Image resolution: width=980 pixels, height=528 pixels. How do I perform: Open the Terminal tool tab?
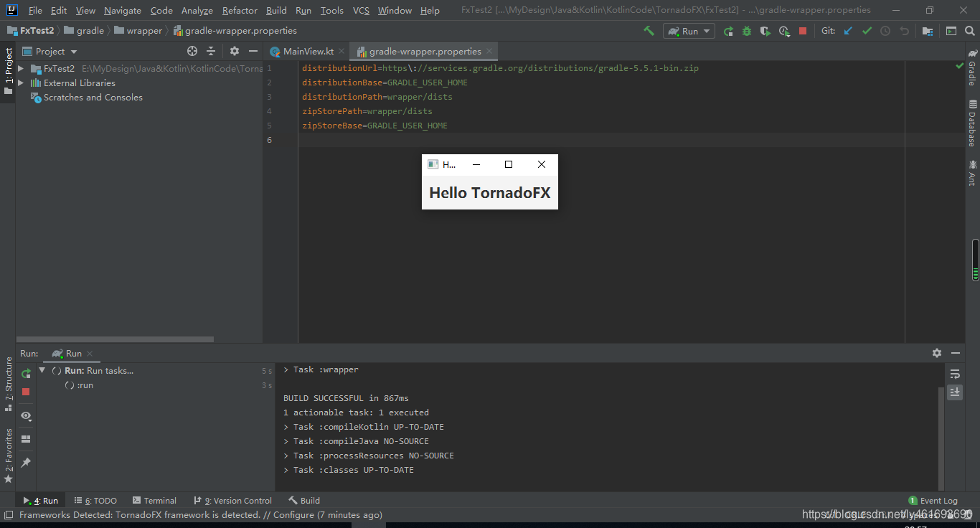[x=154, y=501]
